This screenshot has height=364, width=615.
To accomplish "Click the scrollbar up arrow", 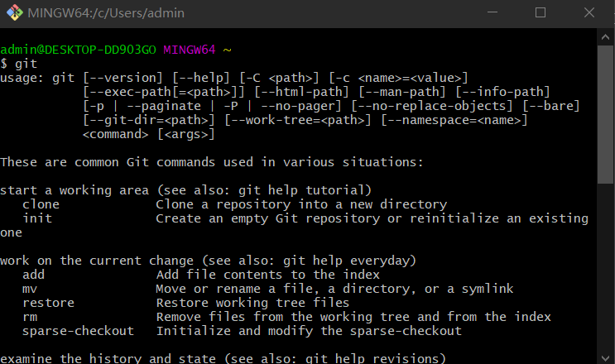I will click(605, 37).
